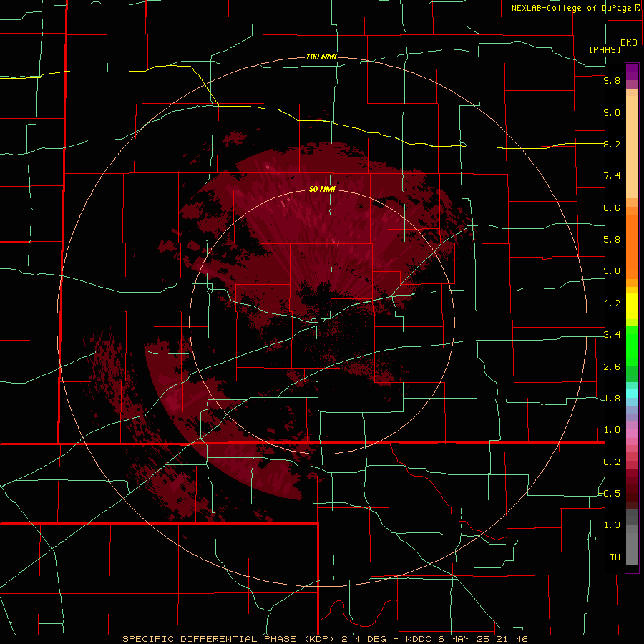This screenshot has height=644, width=644.
Task: Click the 9.0 value on color scale
Action: [x=612, y=112]
